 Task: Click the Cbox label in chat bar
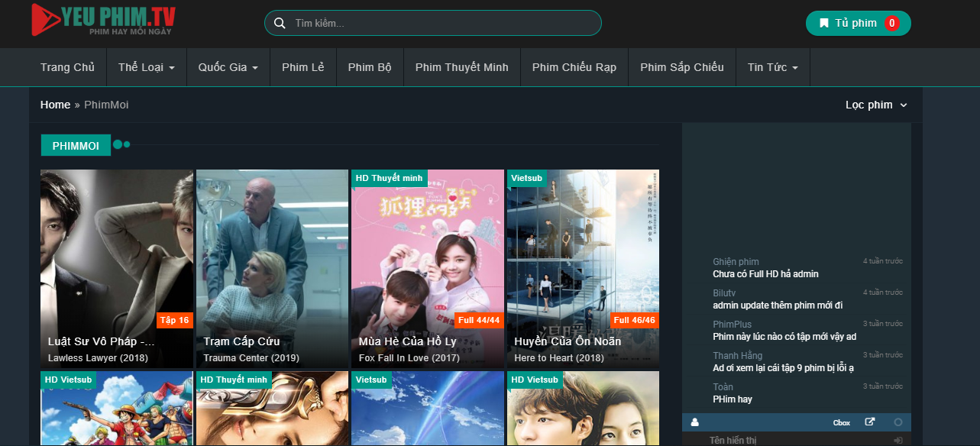(x=842, y=422)
